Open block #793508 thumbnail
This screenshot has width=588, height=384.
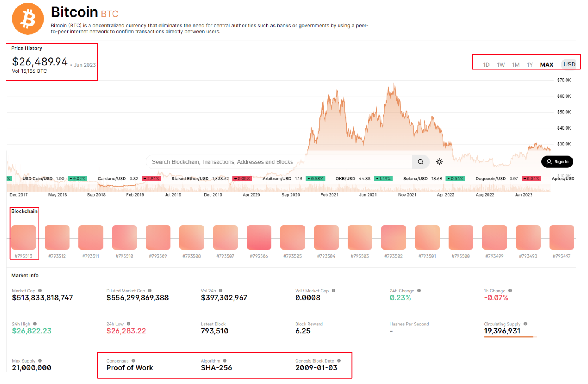192,237
